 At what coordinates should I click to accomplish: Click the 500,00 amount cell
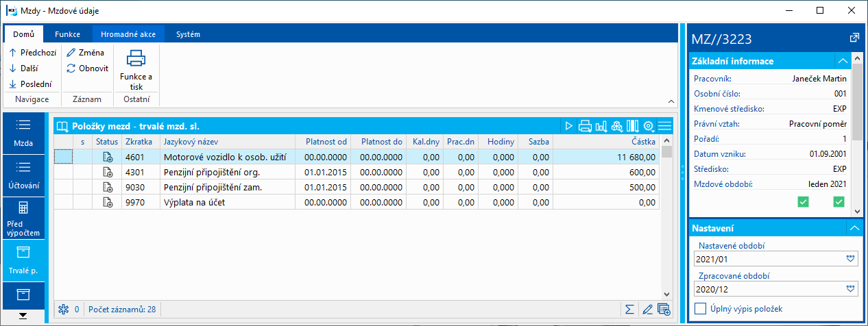[x=605, y=187]
